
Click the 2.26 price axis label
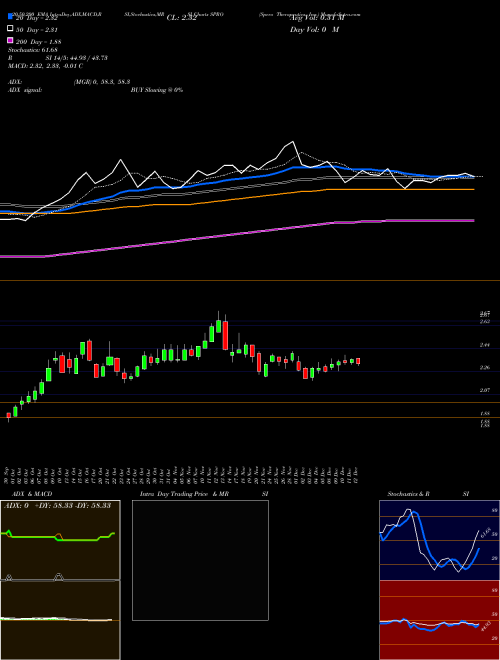point(484,367)
